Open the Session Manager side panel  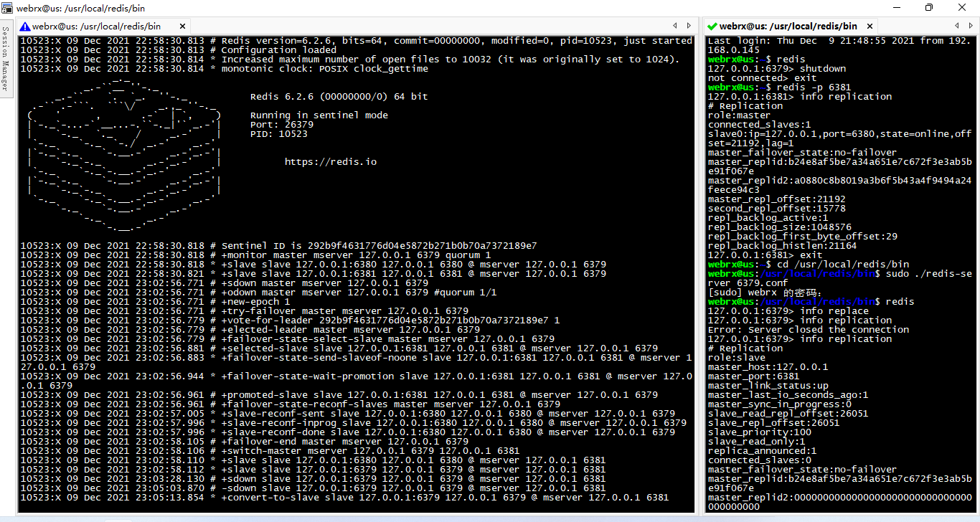[6, 60]
